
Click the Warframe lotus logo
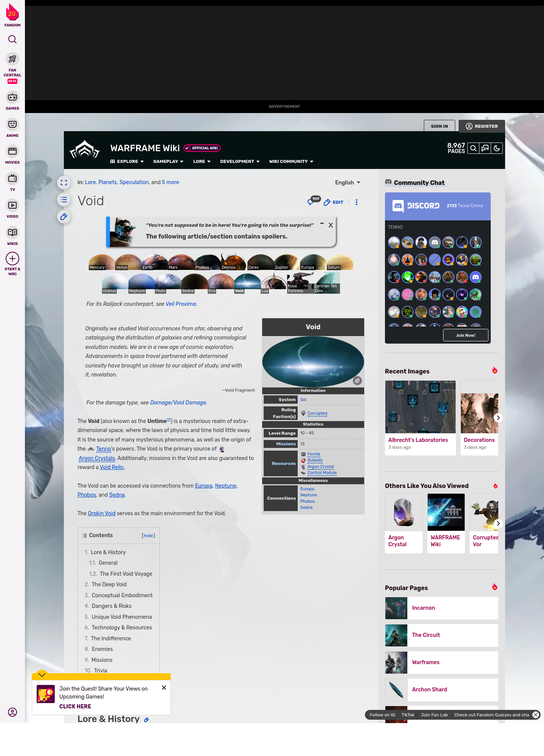pyautogui.click(x=85, y=149)
